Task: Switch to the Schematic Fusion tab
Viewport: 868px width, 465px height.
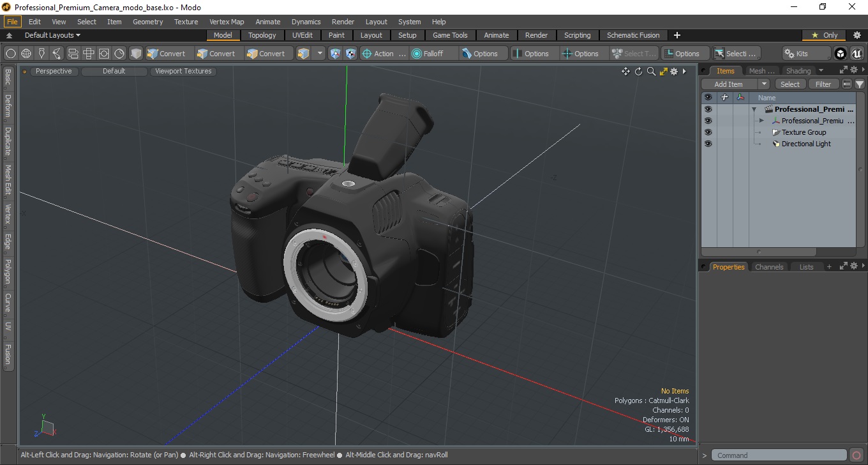Action: tap(633, 35)
